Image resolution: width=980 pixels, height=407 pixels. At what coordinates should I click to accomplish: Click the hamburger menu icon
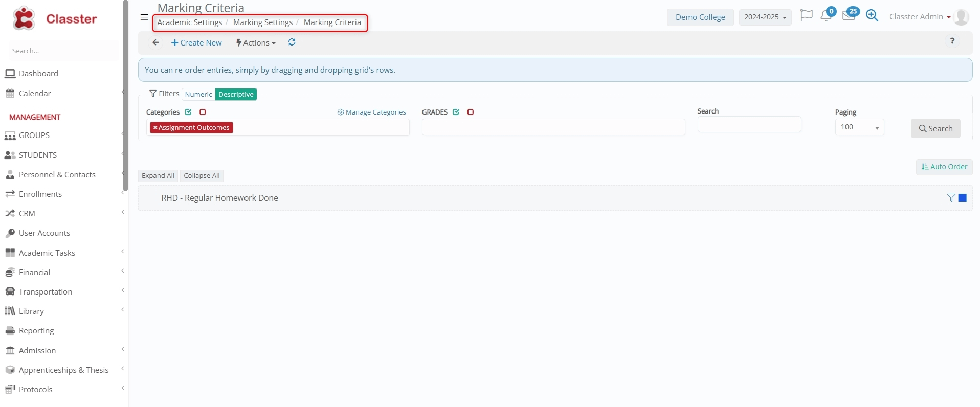(144, 17)
